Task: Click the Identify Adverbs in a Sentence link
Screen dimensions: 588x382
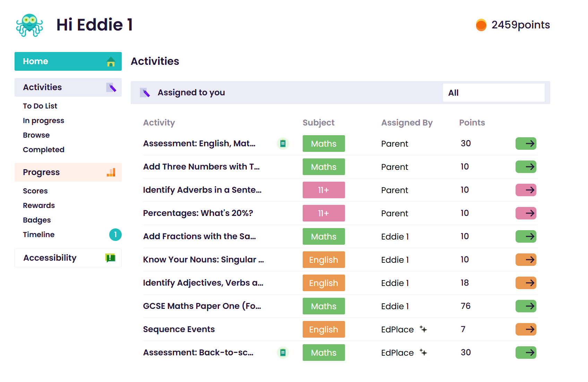Action: [202, 190]
